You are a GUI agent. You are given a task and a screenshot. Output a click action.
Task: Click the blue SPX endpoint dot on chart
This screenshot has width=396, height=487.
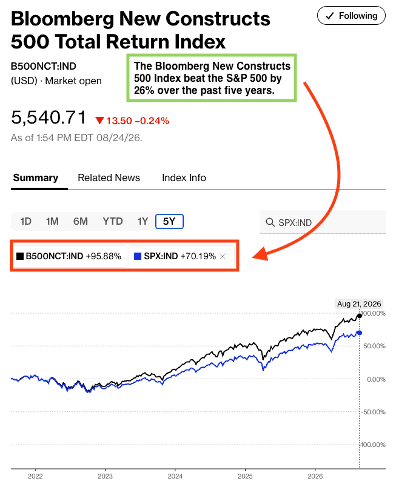click(x=359, y=333)
